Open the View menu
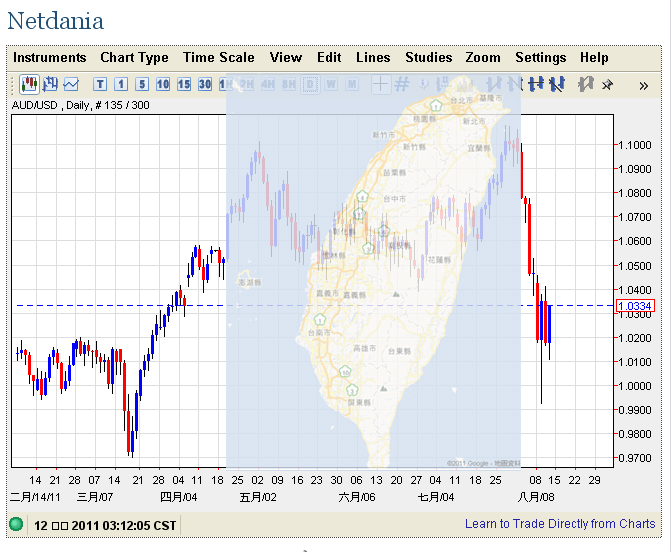 coord(286,57)
